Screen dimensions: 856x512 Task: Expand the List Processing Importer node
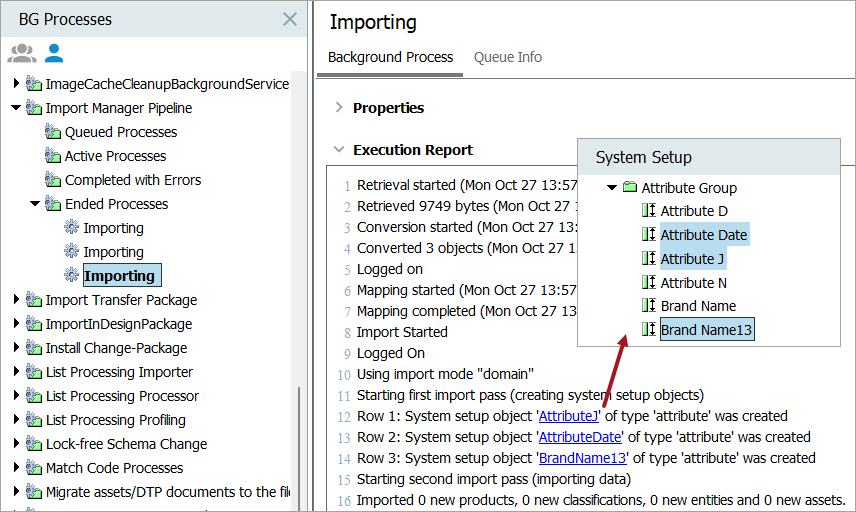click(16, 372)
